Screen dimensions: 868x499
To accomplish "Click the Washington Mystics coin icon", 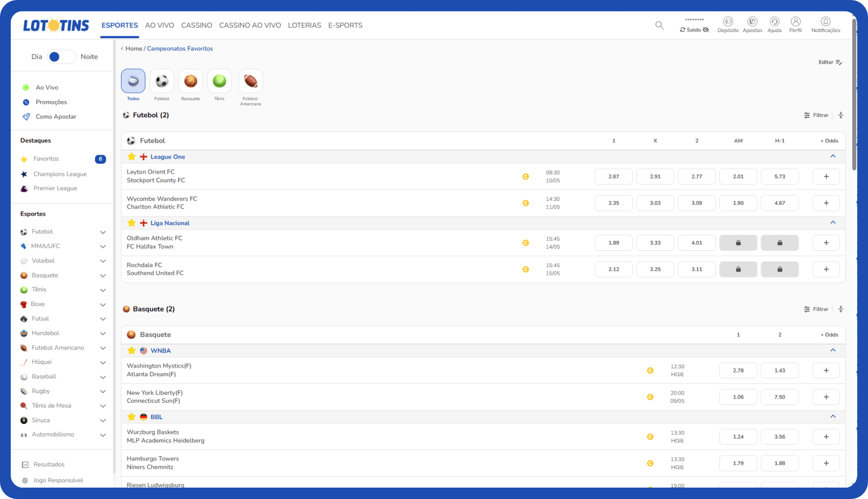I will [650, 370].
